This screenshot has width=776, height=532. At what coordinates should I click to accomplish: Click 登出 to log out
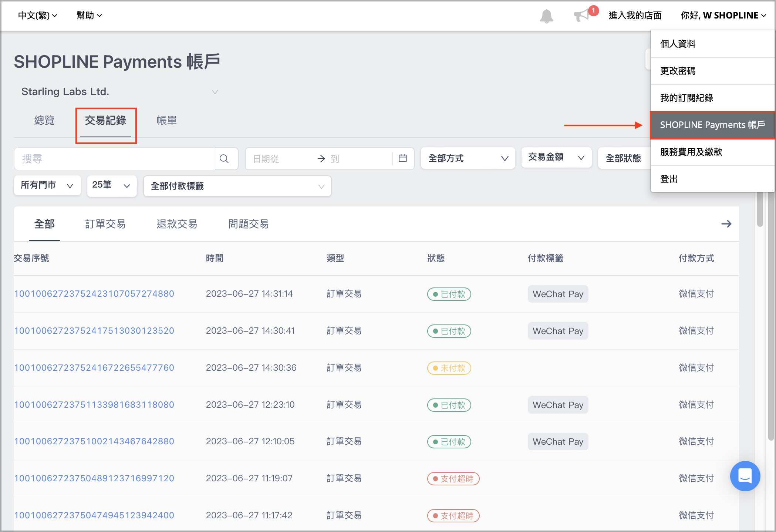[669, 179]
